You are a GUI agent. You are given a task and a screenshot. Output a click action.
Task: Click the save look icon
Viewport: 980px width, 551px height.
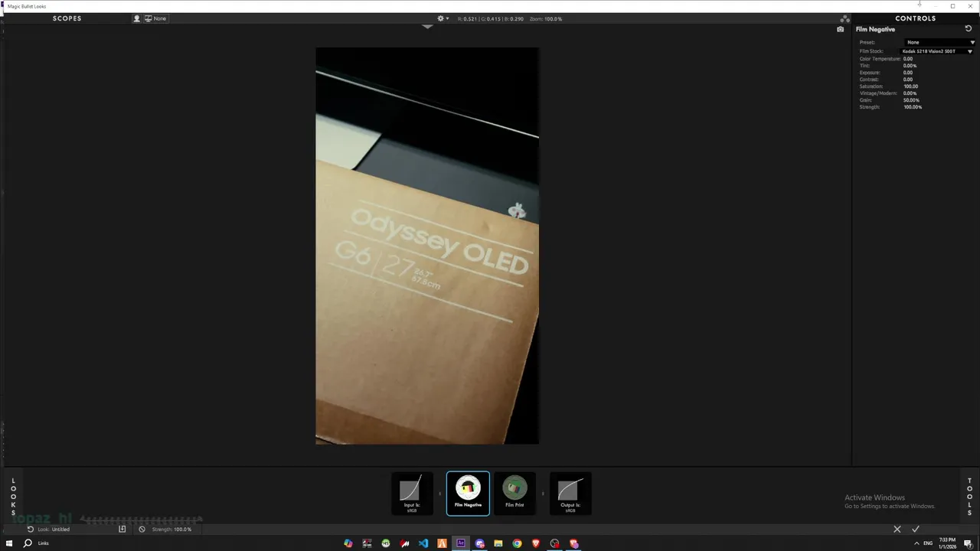[x=122, y=529]
